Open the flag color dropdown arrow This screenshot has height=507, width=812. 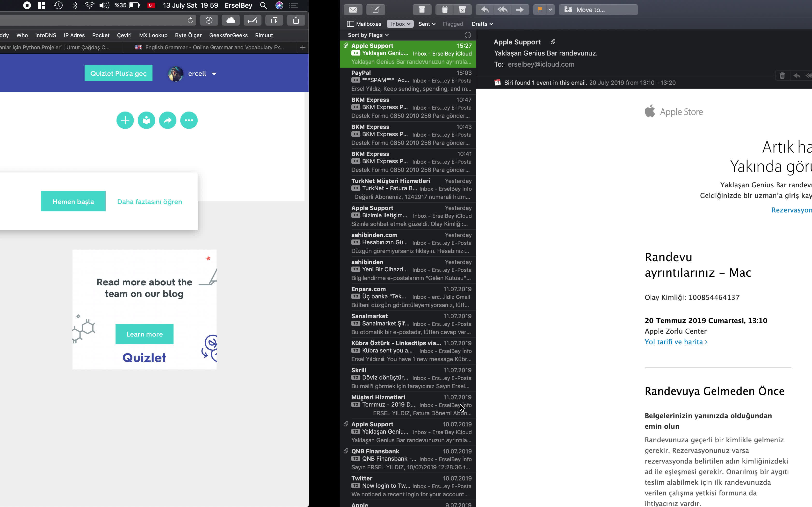tap(550, 10)
